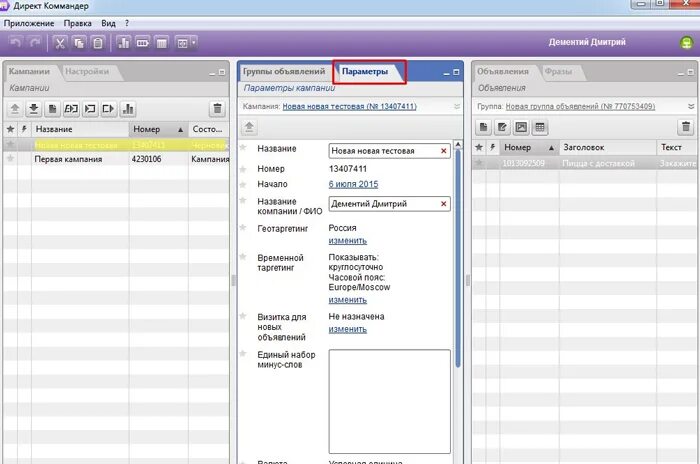Click the double-arrow box icon in the Кампании toolbar
700x464 pixels.
(71, 109)
